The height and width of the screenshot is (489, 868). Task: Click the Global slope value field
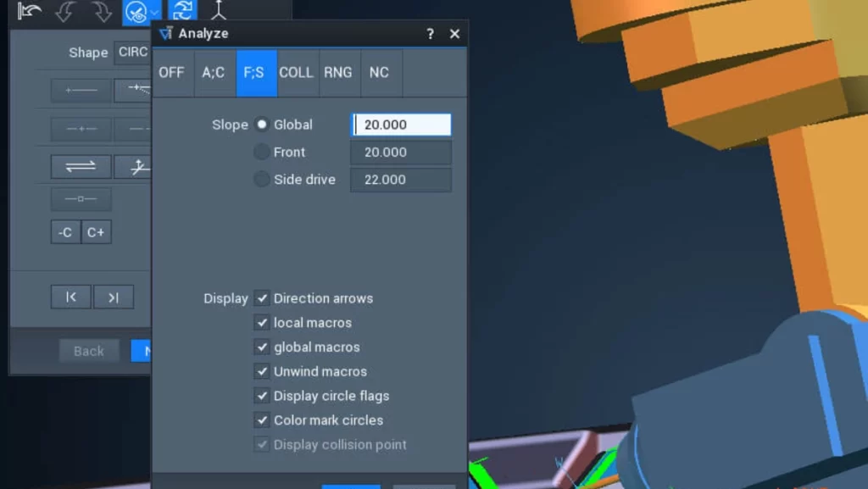[401, 125]
